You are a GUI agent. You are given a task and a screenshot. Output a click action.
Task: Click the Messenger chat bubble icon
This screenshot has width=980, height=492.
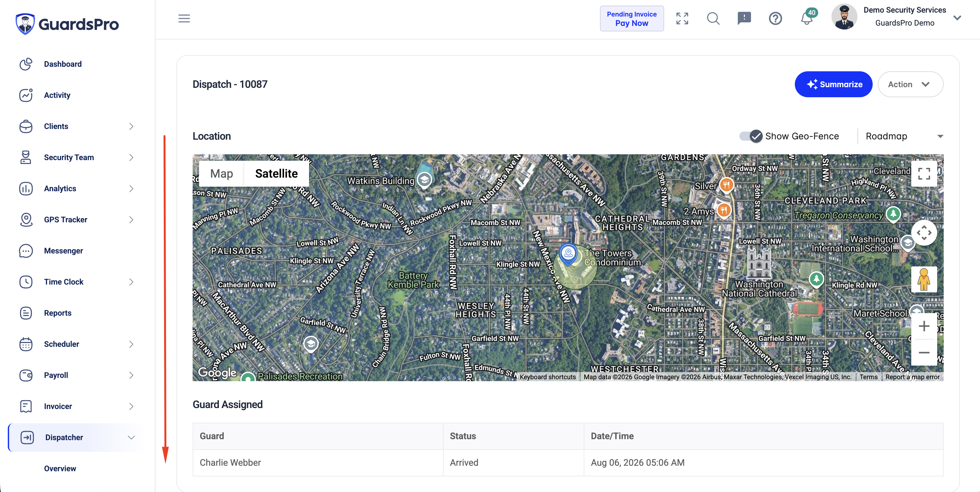[x=26, y=251]
